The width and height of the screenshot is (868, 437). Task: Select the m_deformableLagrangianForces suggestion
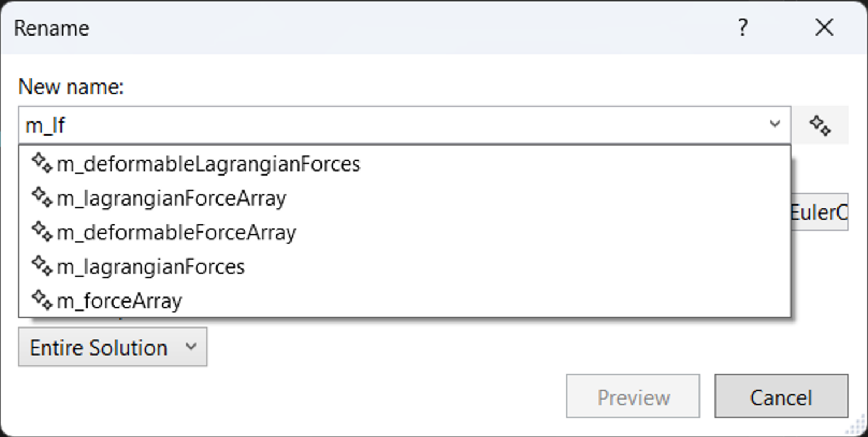pos(209,164)
